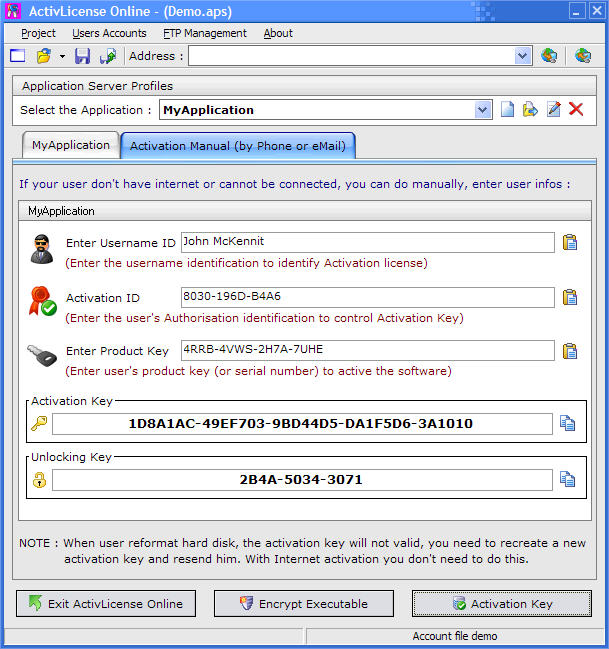
Task: Expand the Address dropdown arrow
Action: [x=522, y=55]
